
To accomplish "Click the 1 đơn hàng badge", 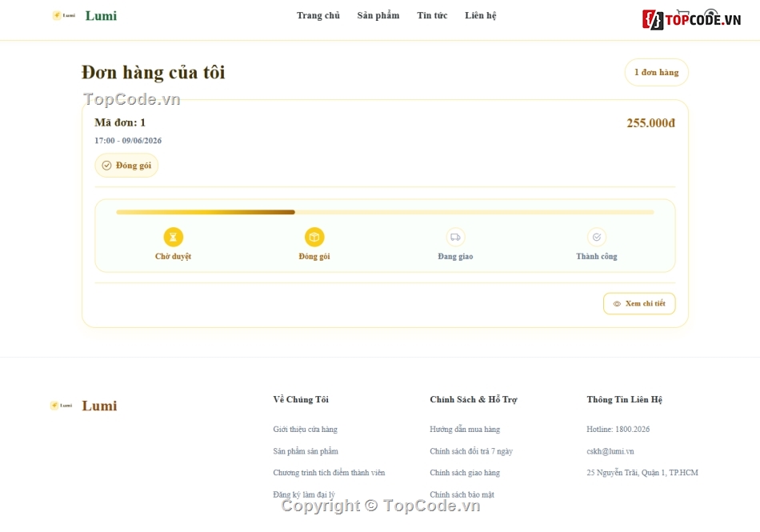I will [x=656, y=72].
